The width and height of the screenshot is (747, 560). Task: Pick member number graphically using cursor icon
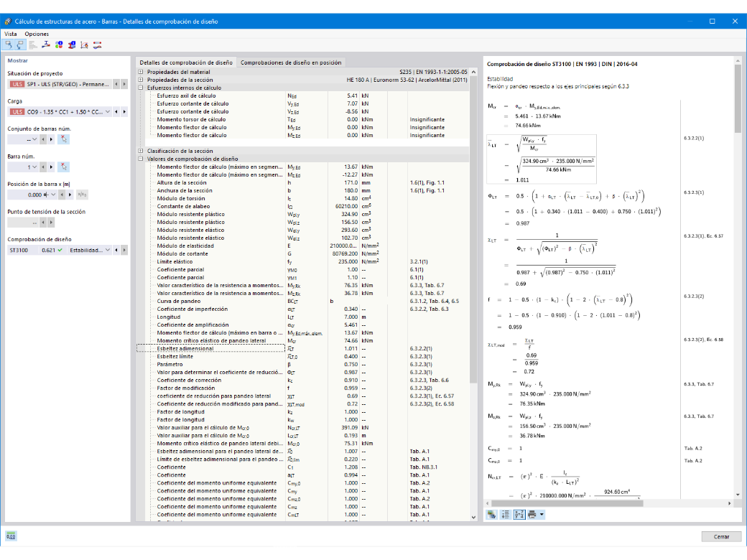(x=64, y=167)
